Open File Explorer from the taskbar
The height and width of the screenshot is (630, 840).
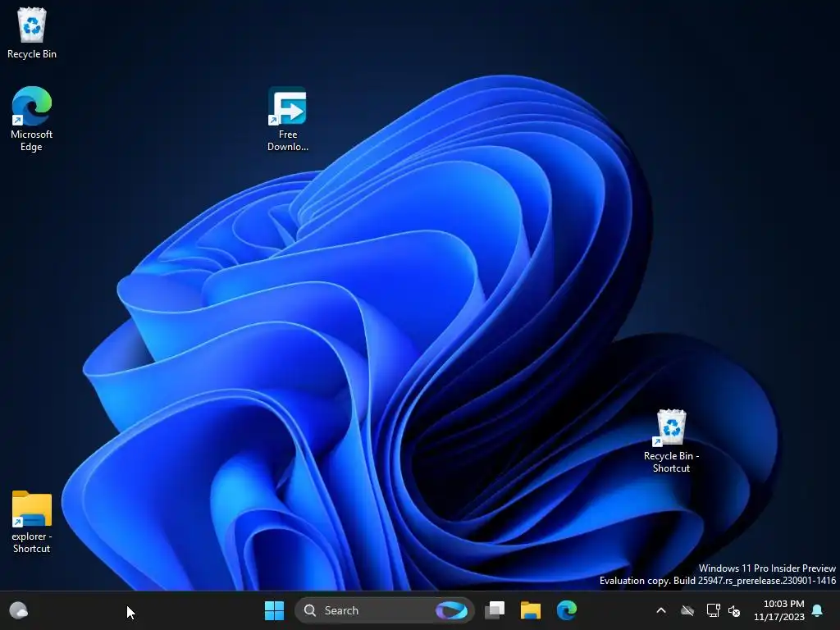click(531, 610)
